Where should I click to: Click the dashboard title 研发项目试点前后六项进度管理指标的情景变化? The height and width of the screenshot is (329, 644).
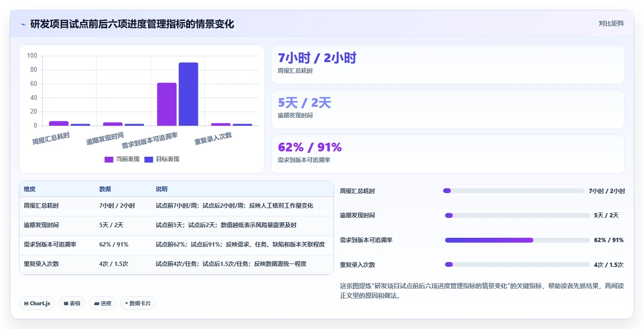pyautogui.click(x=132, y=24)
